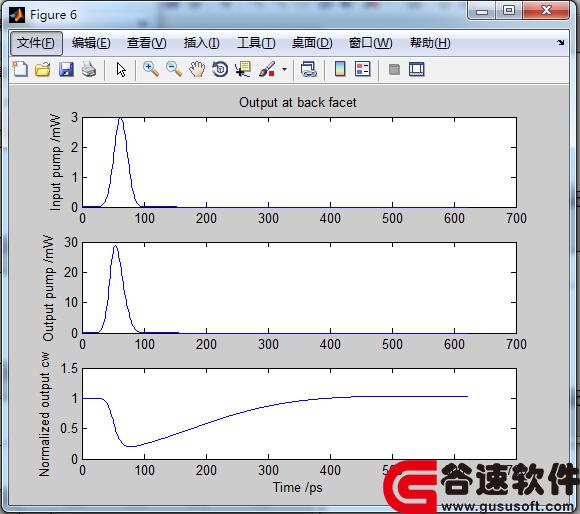The height and width of the screenshot is (514, 580).
Task: Open a file using folder icon
Action: (x=43, y=69)
